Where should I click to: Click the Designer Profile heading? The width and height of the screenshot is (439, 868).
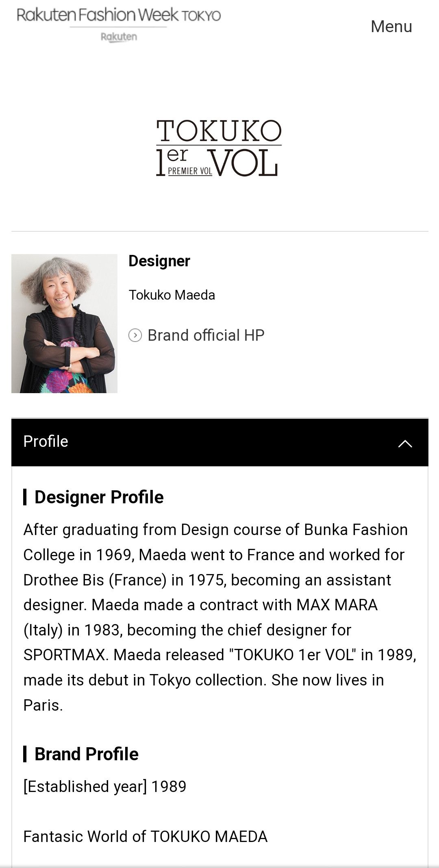click(x=99, y=497)
